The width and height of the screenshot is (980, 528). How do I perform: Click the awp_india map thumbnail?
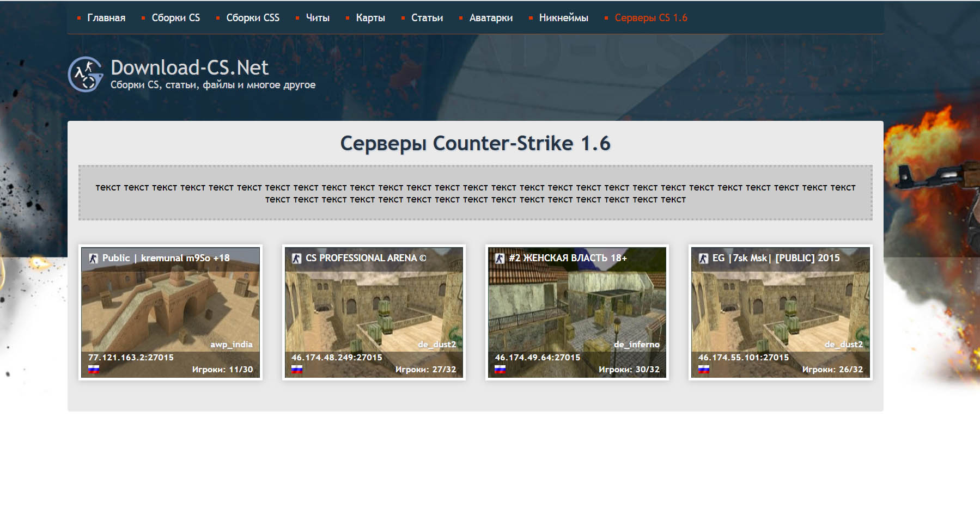click(x=171, y=312)
